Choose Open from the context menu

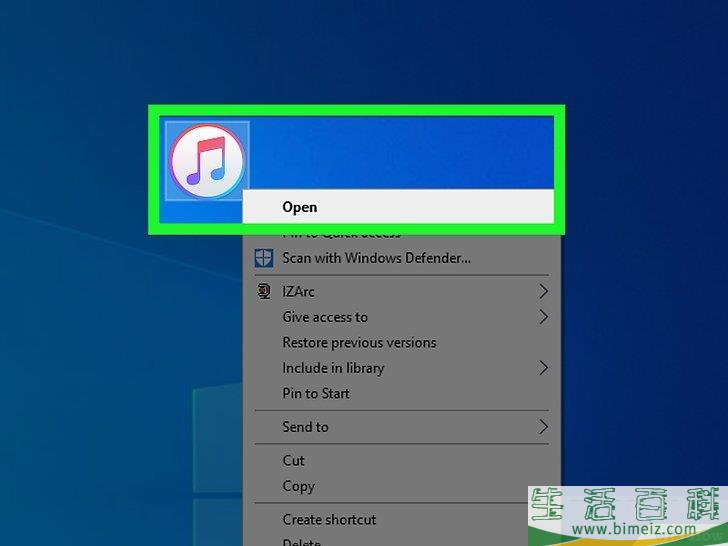(x=398, y=207)
